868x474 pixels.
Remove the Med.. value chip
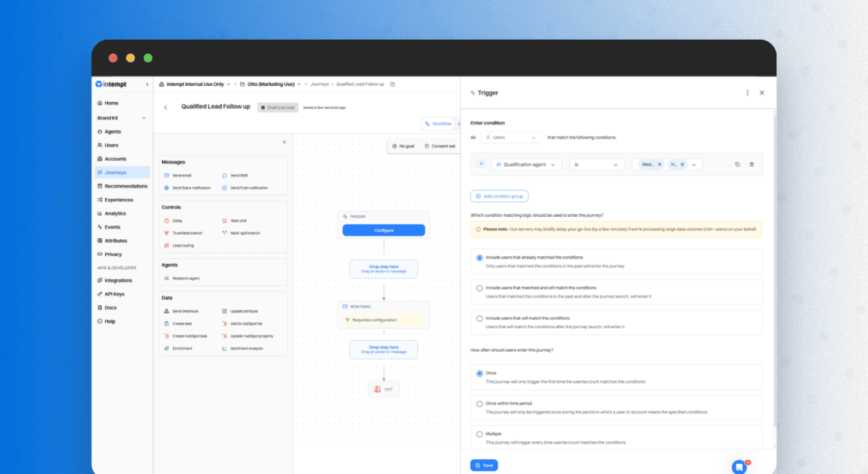[660, 165]
